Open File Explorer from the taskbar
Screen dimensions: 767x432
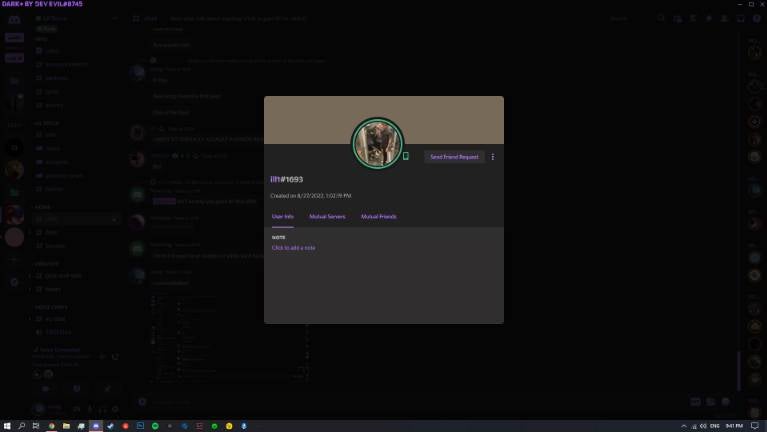tap(66, 426)
